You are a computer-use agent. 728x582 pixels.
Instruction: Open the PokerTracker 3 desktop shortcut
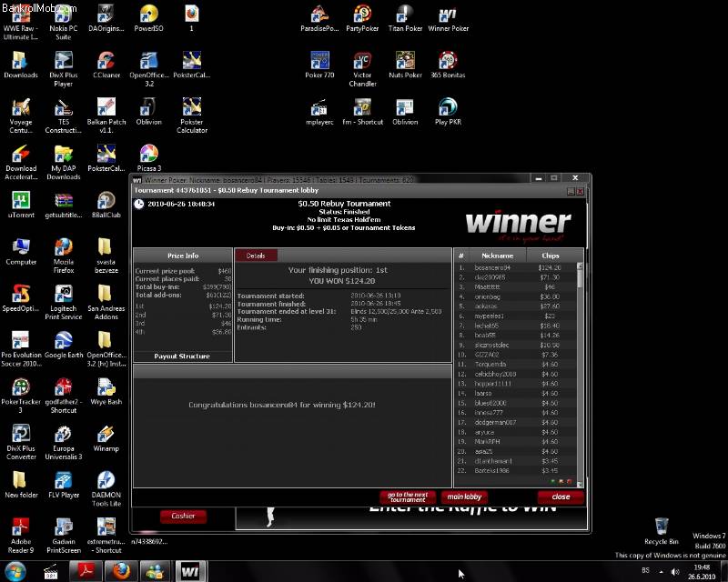coord(21,396)
